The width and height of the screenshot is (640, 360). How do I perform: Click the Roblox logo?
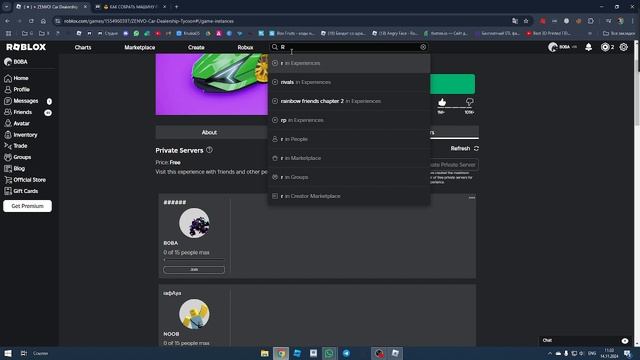[x=26, y=47]
